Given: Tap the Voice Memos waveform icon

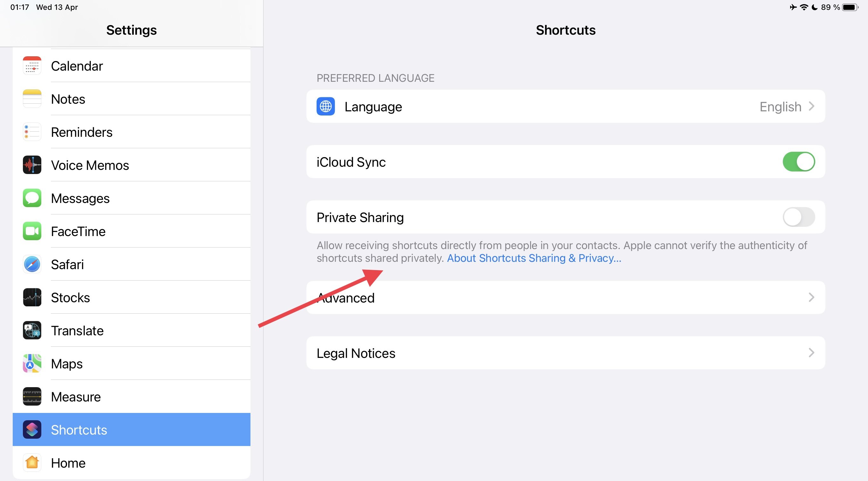Looking at the screenshot, I should coord(32,165).
